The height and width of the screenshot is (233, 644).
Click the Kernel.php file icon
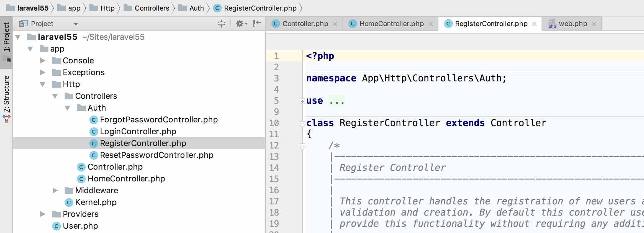coord(69,203)
